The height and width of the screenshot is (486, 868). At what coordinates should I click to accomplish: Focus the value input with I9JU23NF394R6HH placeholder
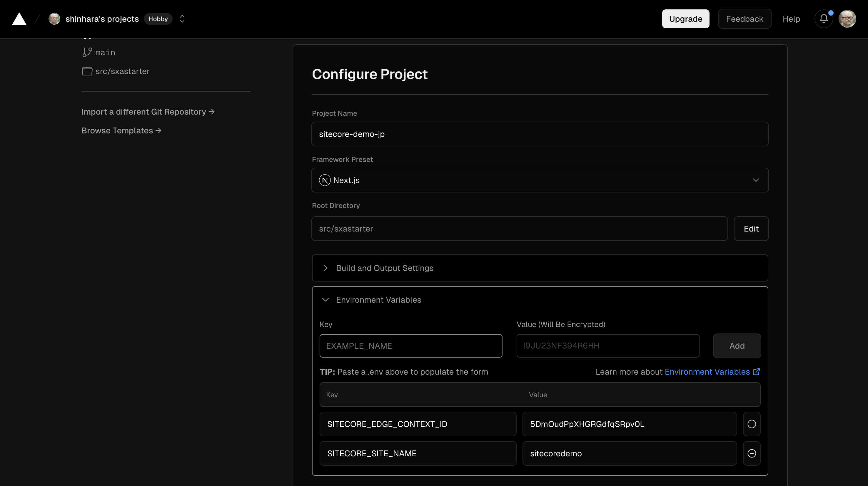point(608,346)
